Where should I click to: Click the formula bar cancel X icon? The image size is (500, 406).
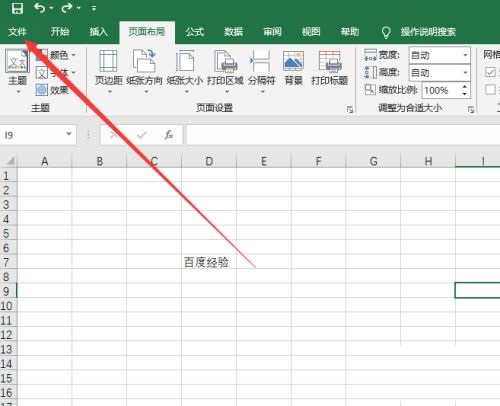(114, 135)
